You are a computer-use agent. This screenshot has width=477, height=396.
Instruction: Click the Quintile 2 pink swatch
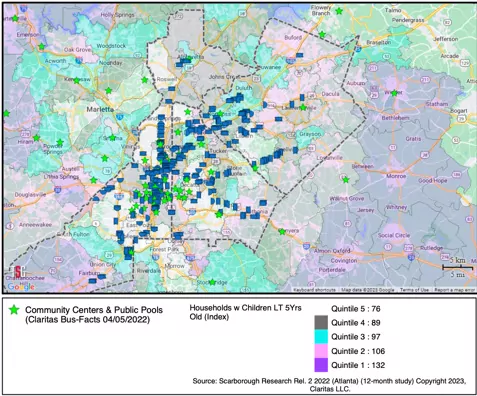pos(321,351)
